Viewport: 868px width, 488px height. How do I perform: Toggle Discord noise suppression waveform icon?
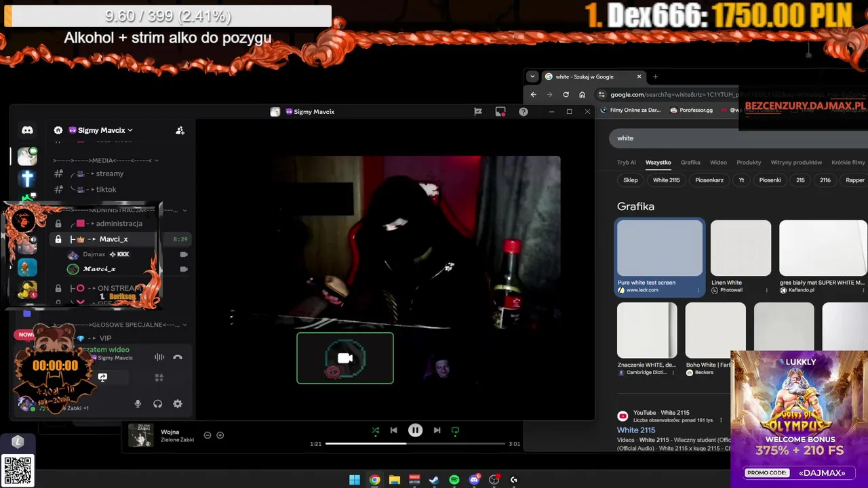point(159,357)
